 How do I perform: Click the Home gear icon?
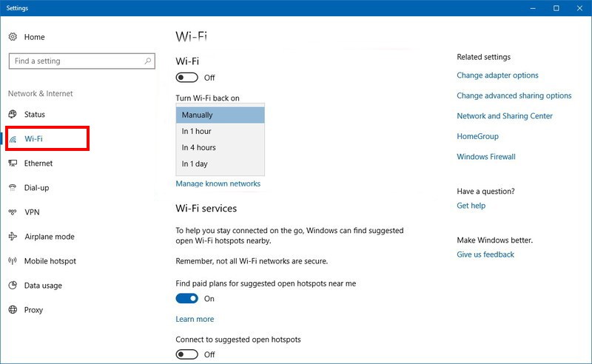[x=13, y=37]
